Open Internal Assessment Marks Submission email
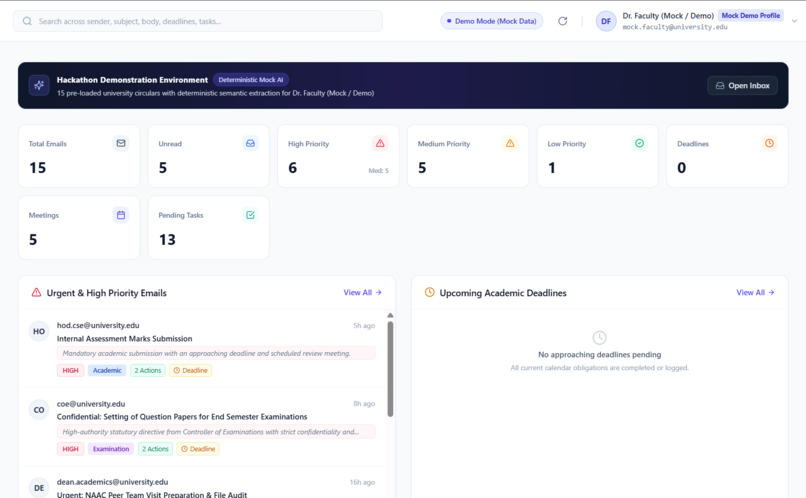This screenshot has width=806, height=498. [124, 339]
